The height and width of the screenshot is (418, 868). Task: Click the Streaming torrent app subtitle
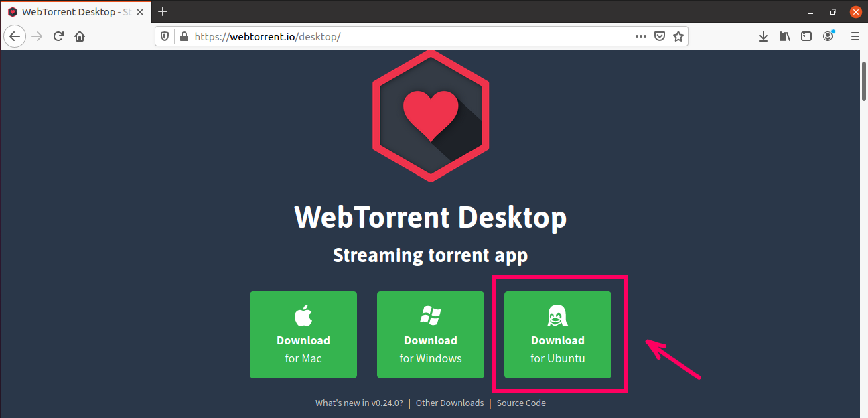point(431,255)
